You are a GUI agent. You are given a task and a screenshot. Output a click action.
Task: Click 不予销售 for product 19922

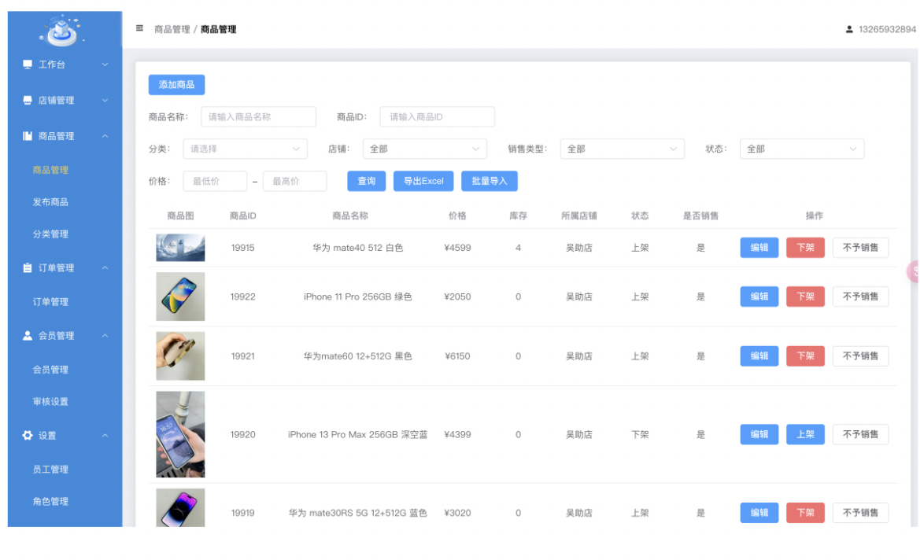pos(860,297)
